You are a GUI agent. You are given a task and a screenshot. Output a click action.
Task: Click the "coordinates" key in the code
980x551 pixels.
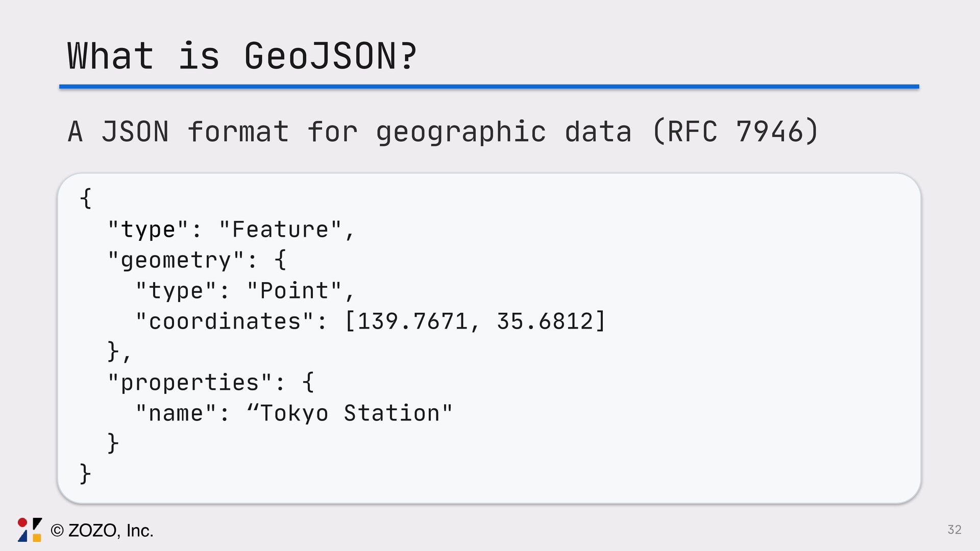(x=225, y=321)
